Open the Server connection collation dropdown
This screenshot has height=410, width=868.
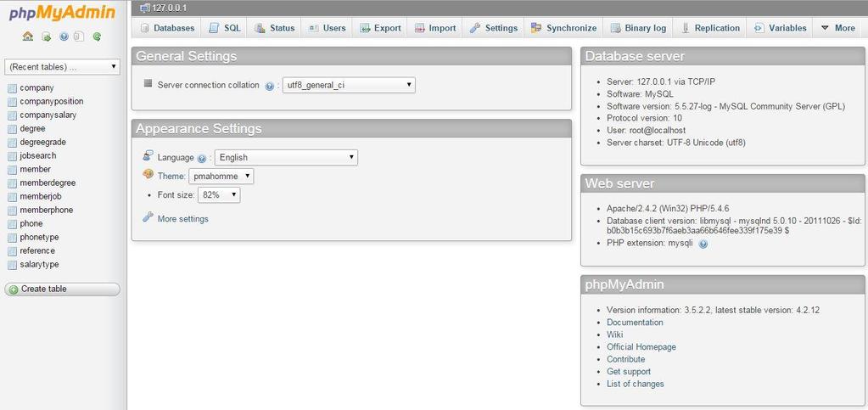349,85
